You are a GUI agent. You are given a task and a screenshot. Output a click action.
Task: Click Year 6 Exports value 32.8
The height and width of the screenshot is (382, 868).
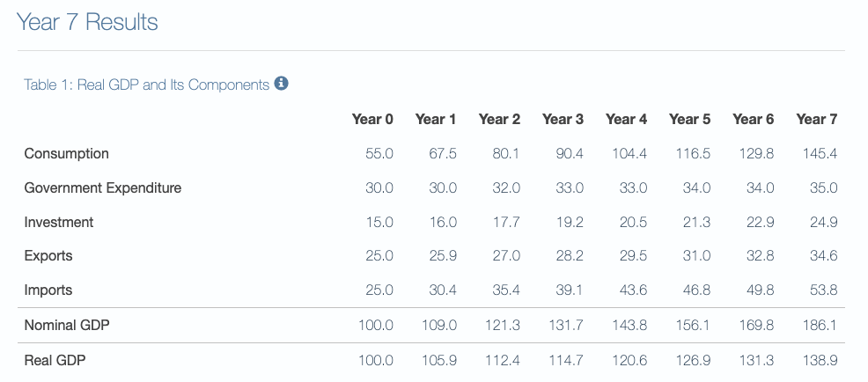pos(758,256)
